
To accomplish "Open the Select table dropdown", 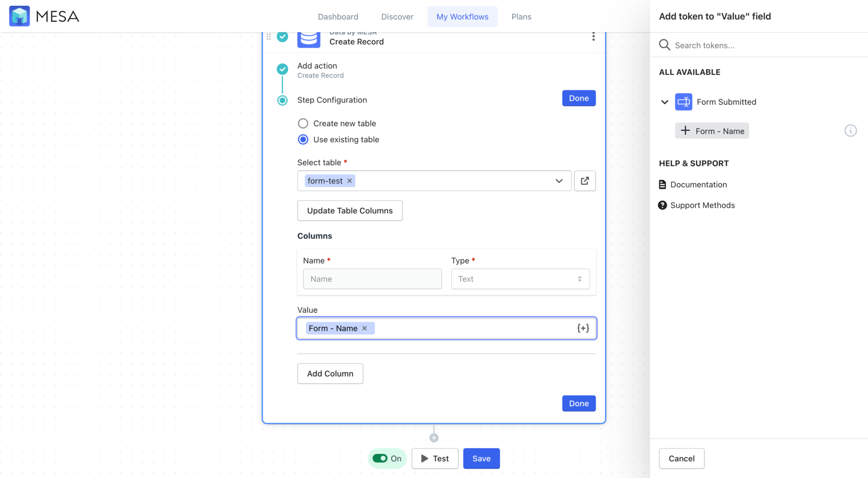I will click(559, 180).
